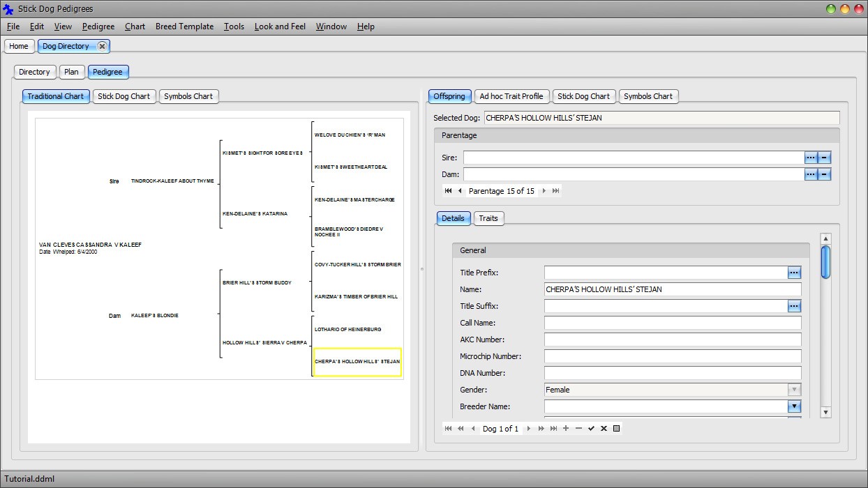Confirm dog edits with checkmark icon
Image resolution: width=868 pixels, height=488 pixels.
591,429
